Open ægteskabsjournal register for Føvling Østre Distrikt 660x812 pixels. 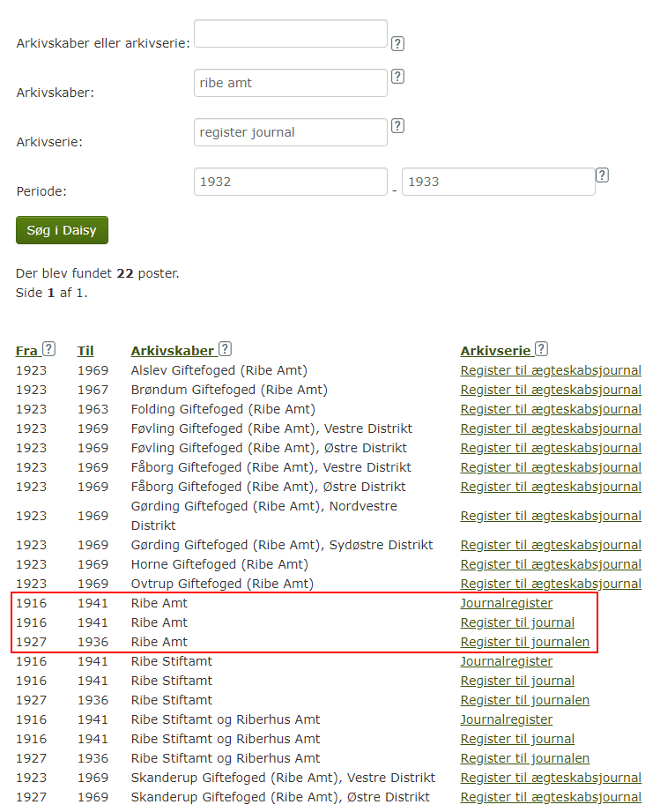pos(551,449)
